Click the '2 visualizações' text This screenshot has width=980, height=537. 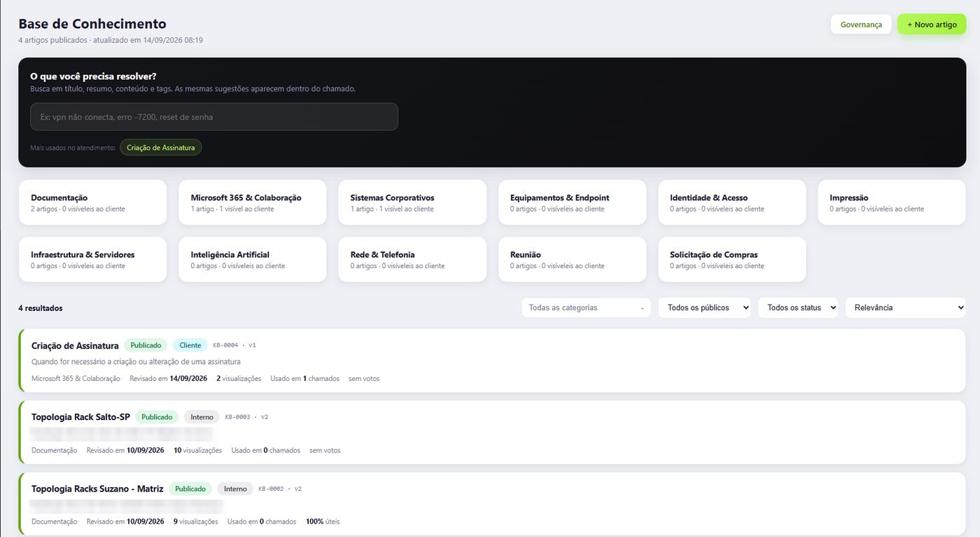239,379
